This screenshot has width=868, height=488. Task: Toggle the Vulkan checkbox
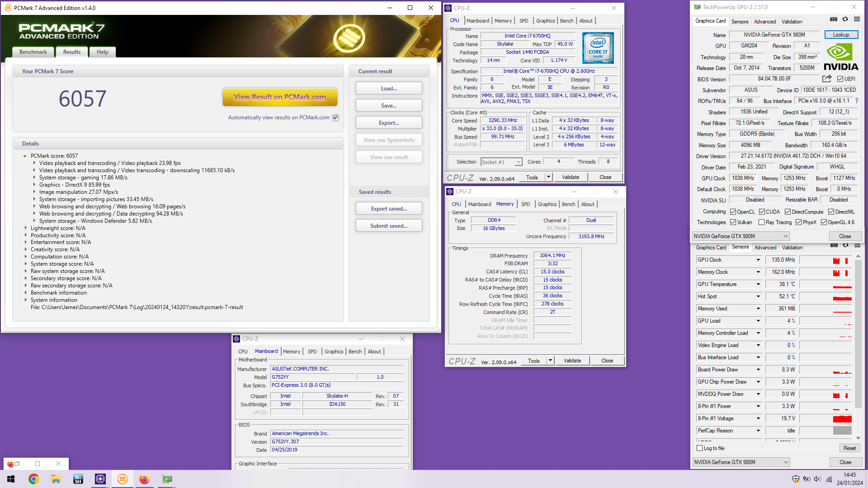733,222
